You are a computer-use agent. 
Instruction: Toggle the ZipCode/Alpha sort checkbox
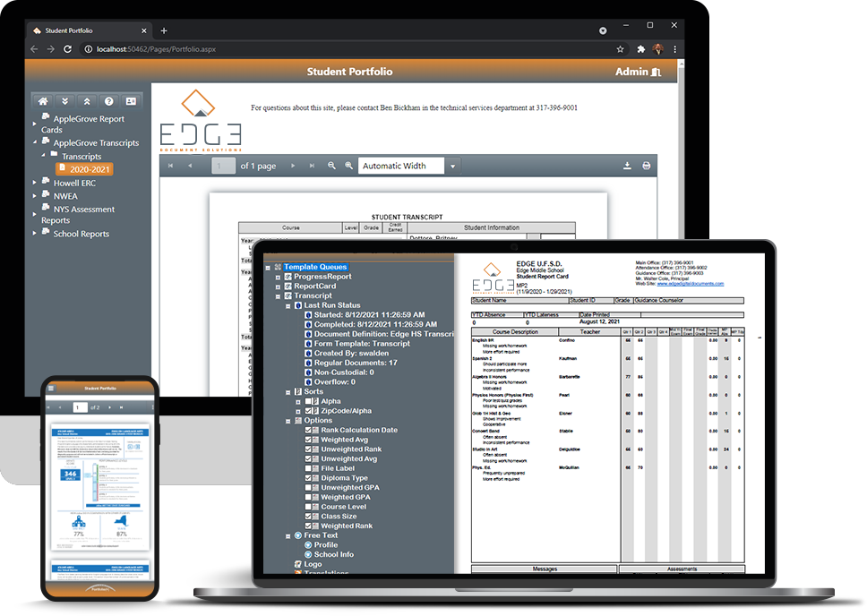coord(308,411)
